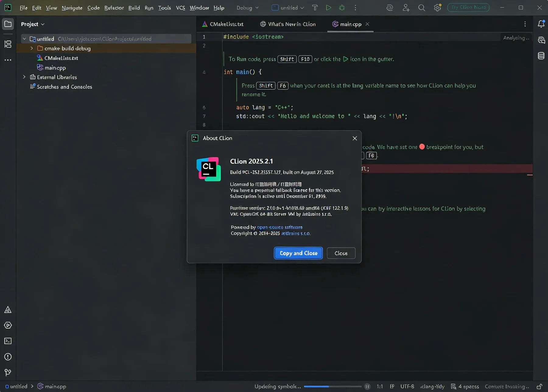This screenshot has height=392, width=548.
Task: Open the AI Assistant spiral icon
Action: [390, 8]
